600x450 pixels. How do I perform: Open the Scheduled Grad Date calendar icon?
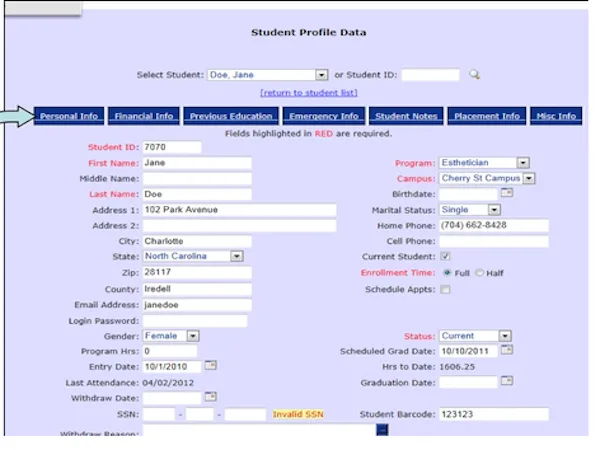tap(507, 350)
